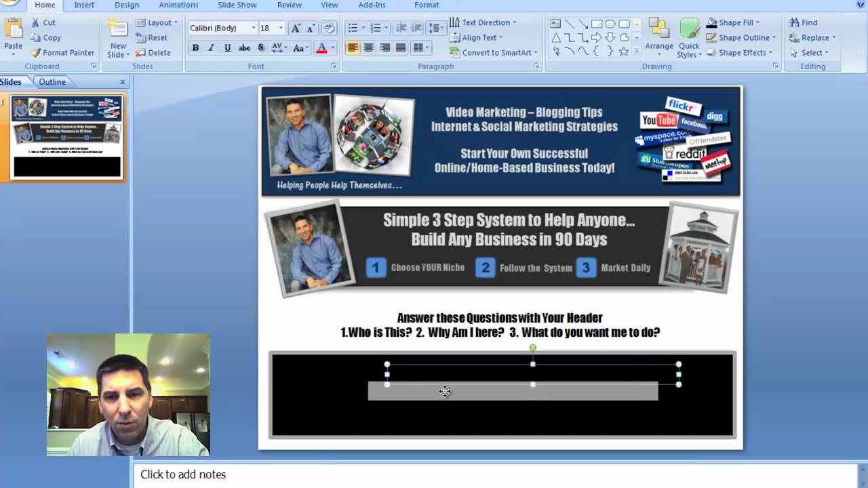The image size is (868, 488).
Task: Click the Replace button
Action: click(x=812, y=37)
